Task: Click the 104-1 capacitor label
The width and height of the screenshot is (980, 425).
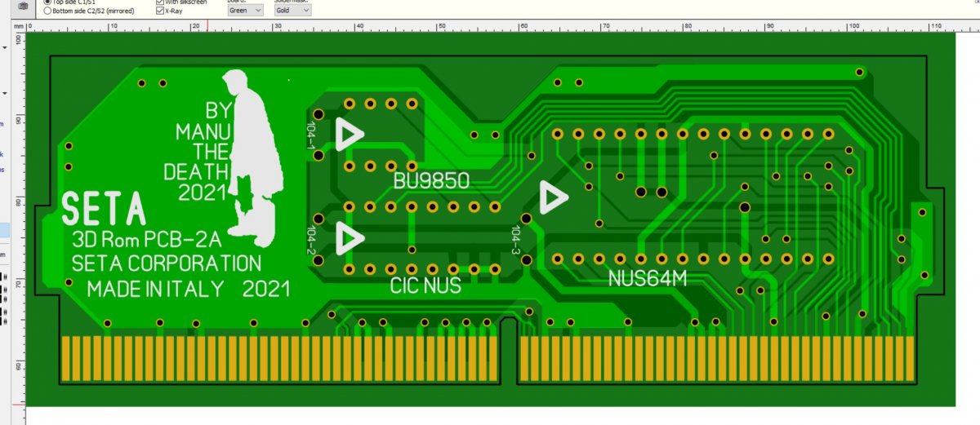Action: 310,135
